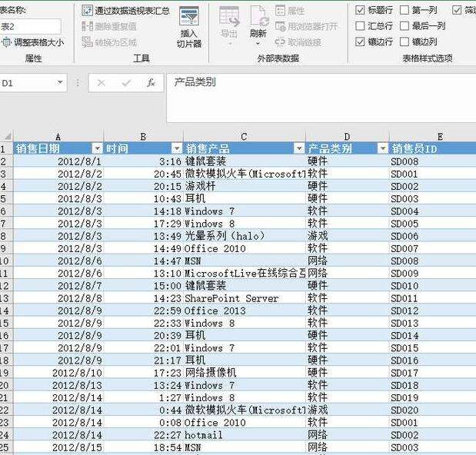The image size is (476, 455).
Task: Click the Convert to Range (转换为区域) icon
Action: click(88, 42)
